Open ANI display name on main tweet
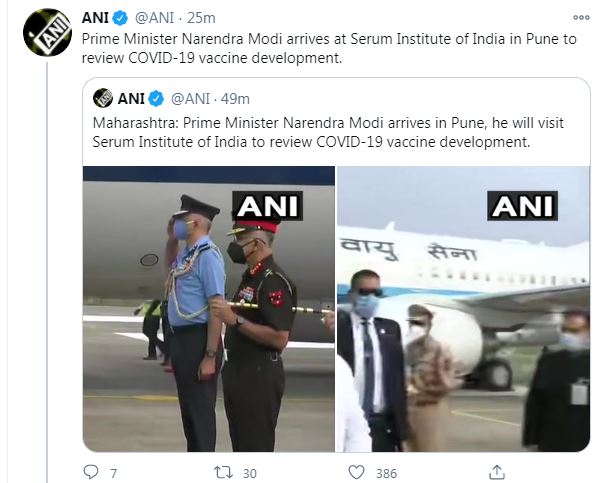The image size is (598, 483). coord(95,18)
